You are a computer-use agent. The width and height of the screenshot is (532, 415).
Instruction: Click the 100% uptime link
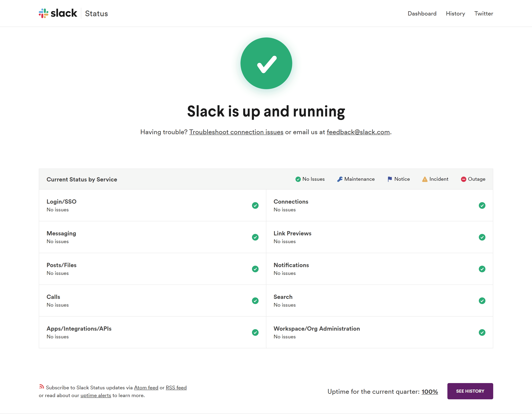pyautogui.click(x=429, y=391)
